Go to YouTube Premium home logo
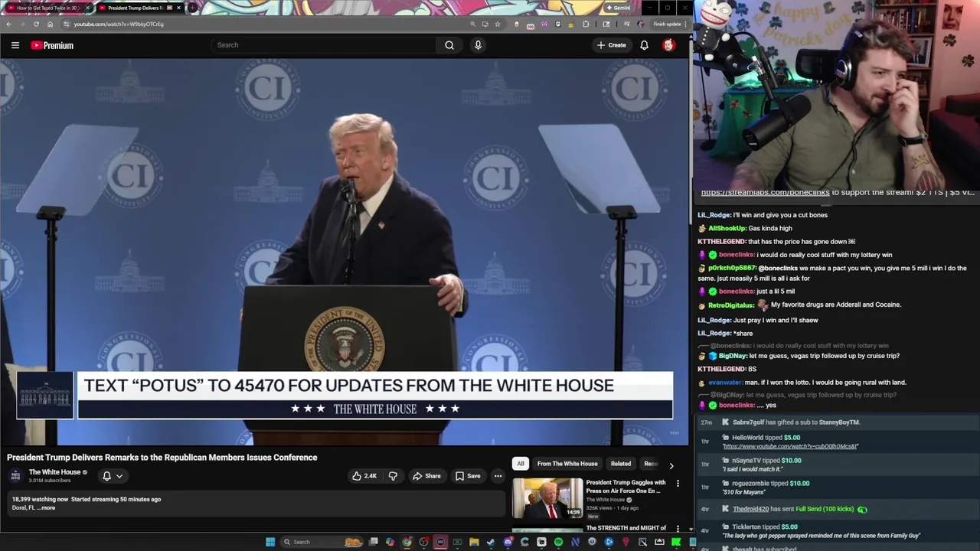Screen dimensions: 980x551 click(52, 45)
